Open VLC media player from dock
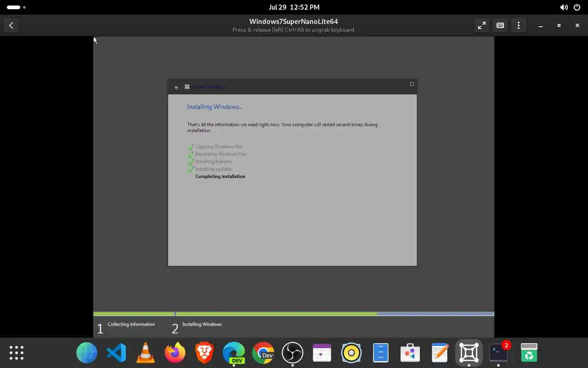Viewport: 588px width, 368px height. (146, 353)
